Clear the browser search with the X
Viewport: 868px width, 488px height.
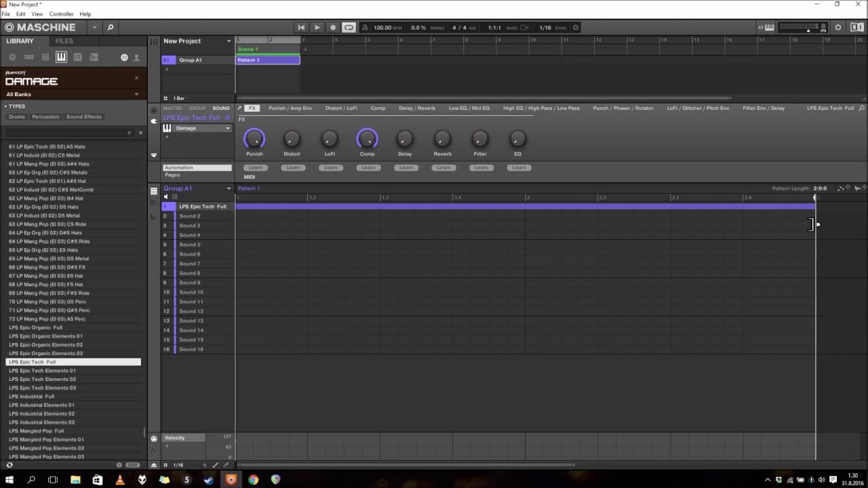[130, 133]
